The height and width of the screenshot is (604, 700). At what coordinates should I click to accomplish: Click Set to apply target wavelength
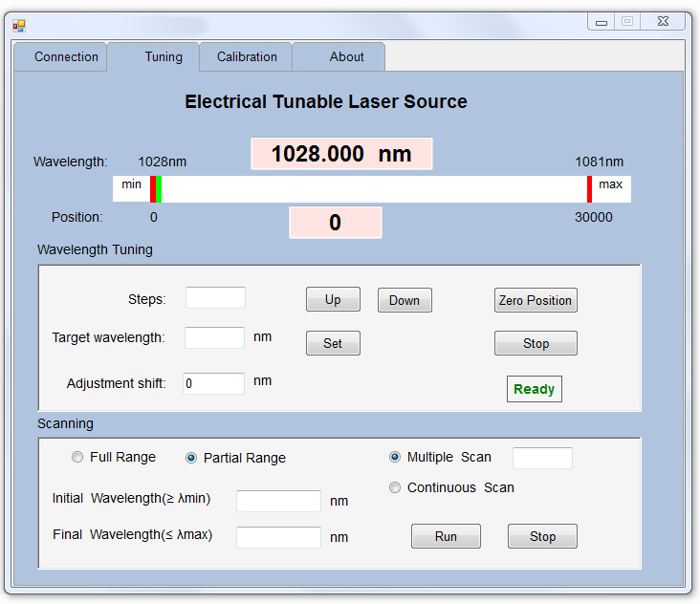pyautogui.click(x=333, y=343)
